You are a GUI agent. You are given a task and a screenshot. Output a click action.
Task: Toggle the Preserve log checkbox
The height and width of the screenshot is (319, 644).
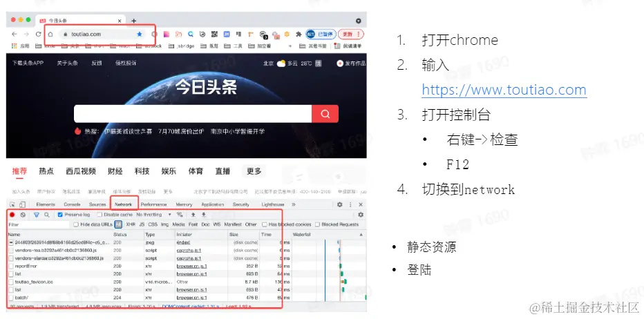click(x=60, y=214)
